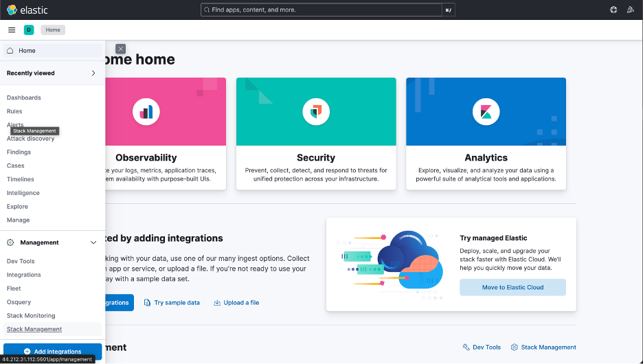The height and width of the screenshot is (364, 643).
Task: Click the Stack Management gear icon at bottom right
Action: [x=515, y=348]
